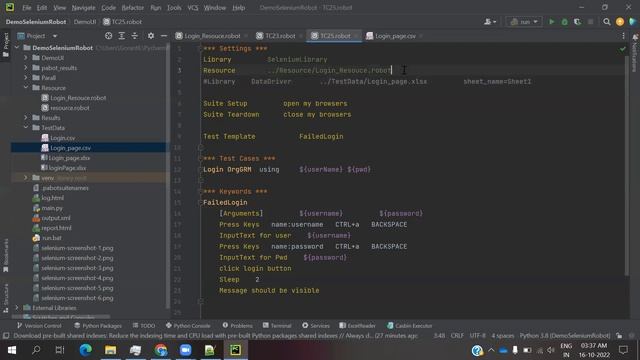The height and width of the screenshot is (360, 640).
Task: Click the 4 spaces indent status entry
Action: [x=502, y=335]
